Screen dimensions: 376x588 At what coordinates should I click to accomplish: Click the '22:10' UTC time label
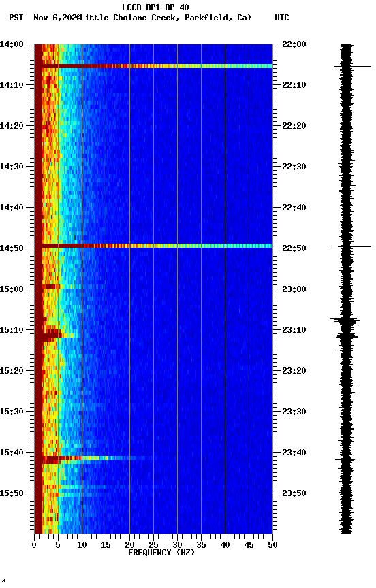[x=294, y=85]
